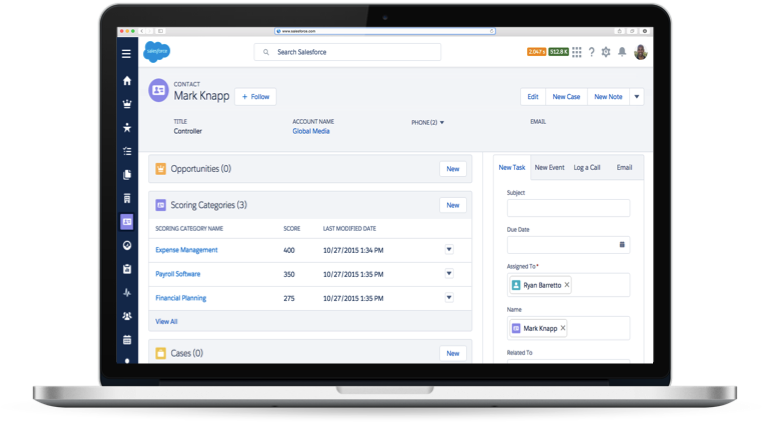The image size is (762, 422).
Task: Open more actions dropdown next to New Note
Action: (637, 97)
